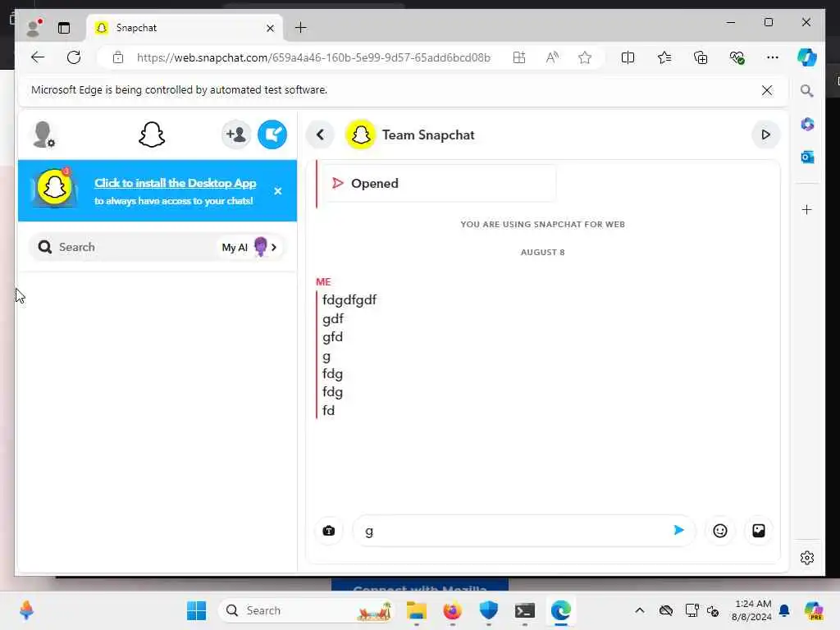The width and height of the screenshot is (840, 630).
Task: Open Edge sidebar settings gear
Action: click(x=807, y=558)
